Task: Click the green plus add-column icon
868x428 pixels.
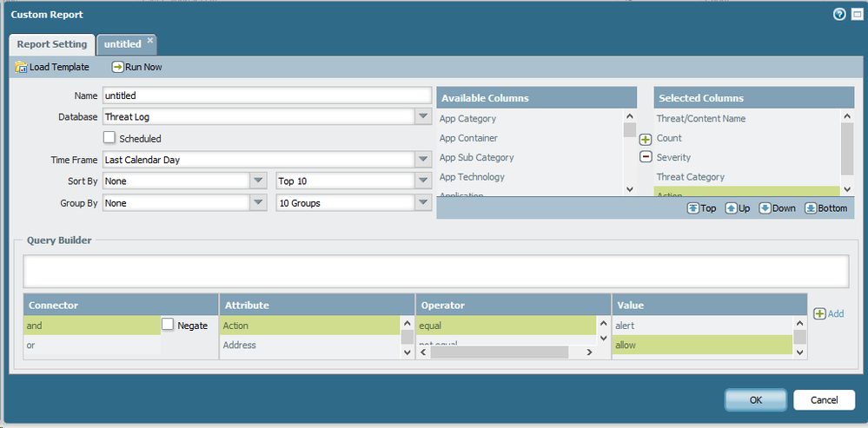Action: pyautogui.click(x=646, y=139)
